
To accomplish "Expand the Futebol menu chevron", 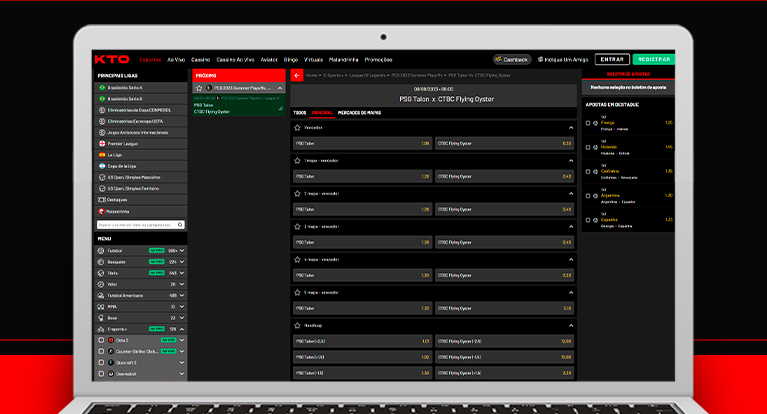I will click(x=182, y=251).
